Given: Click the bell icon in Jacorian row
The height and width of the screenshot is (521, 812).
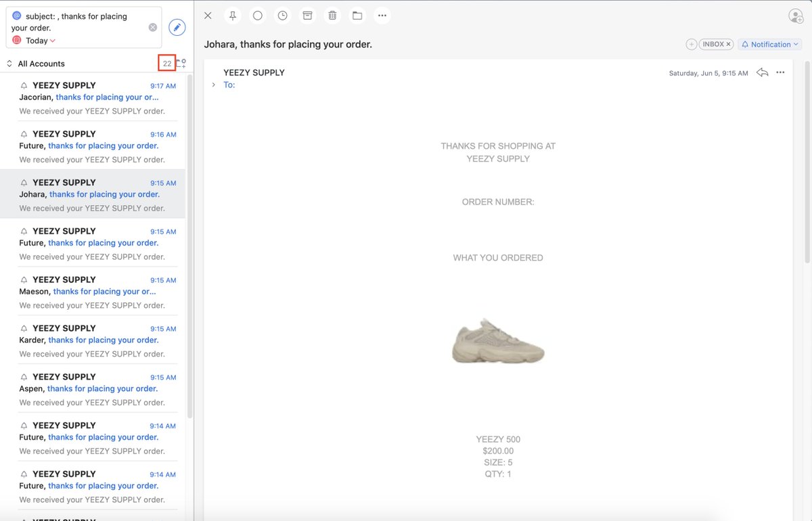Looking at the screenshot, I should [24, 86].
